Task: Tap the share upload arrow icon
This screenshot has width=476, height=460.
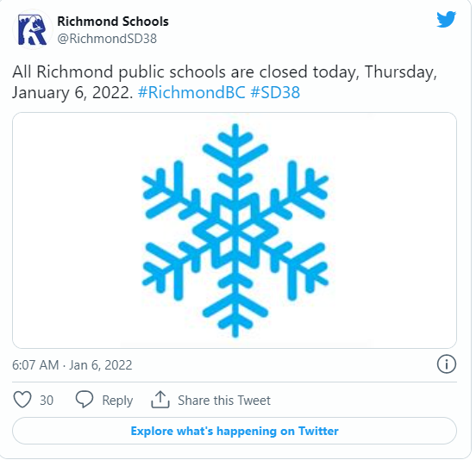Action: click(160, 400)
